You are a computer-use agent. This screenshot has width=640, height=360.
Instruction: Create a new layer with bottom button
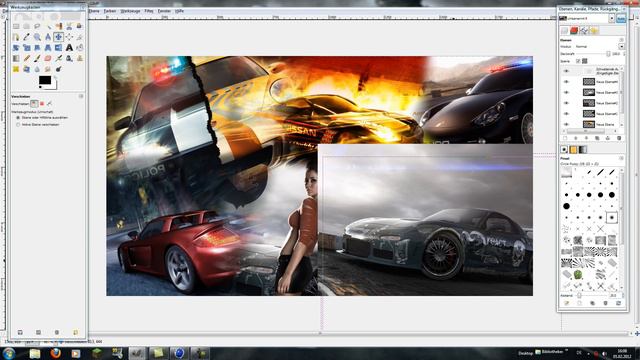coord(565,138)
